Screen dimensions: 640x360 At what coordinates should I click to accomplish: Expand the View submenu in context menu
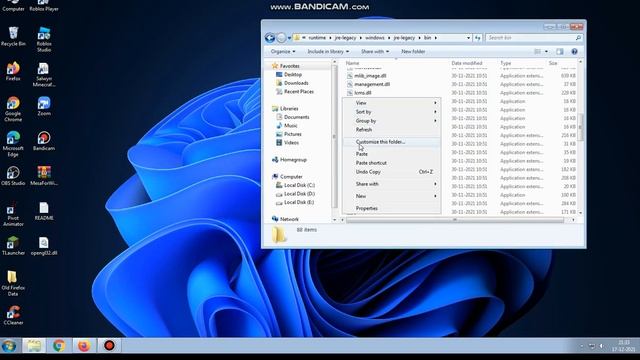coord(391,103)
